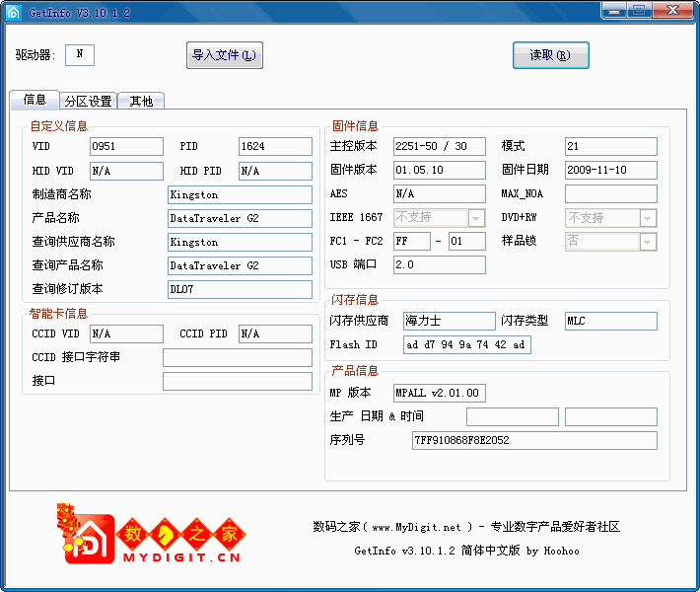Expand the 样品锁 dropdown

(648, 242)
